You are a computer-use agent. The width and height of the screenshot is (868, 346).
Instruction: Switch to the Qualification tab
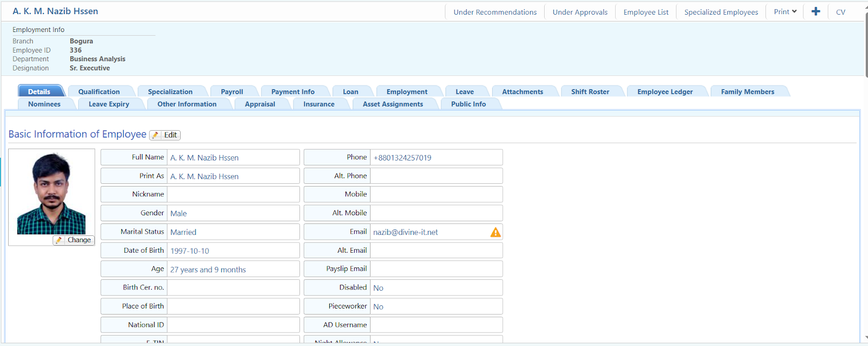(99, 92)
